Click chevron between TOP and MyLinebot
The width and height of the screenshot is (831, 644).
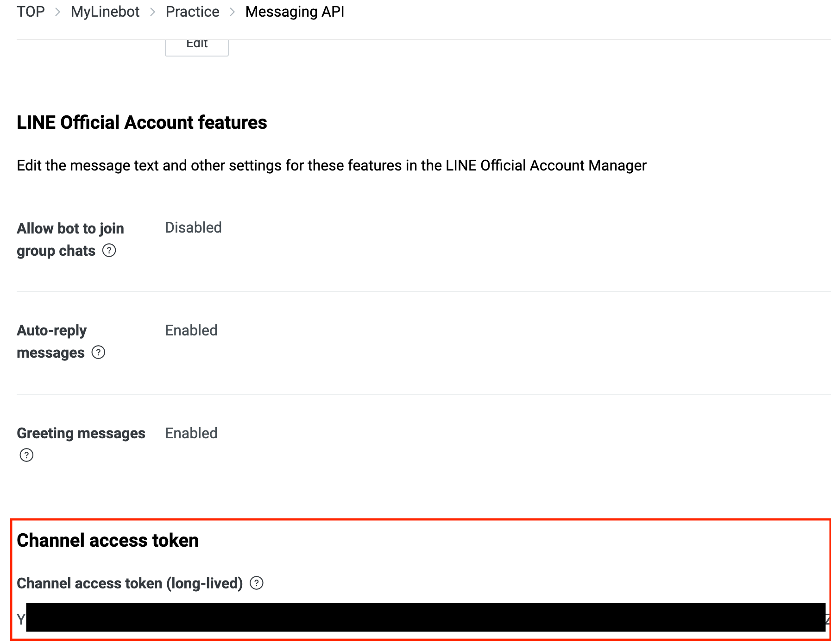coord(58,12)
